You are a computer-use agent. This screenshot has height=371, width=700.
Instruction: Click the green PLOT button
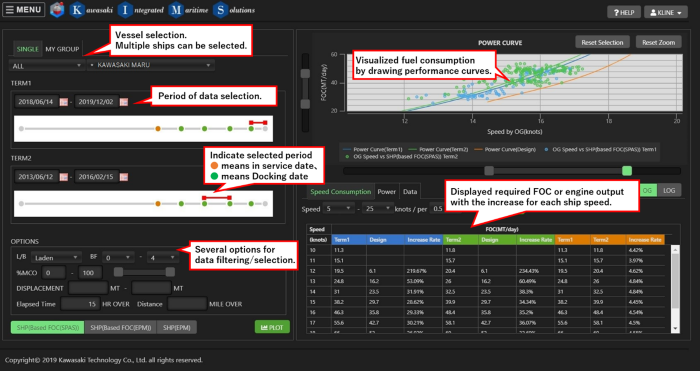(x=272, y=327)
